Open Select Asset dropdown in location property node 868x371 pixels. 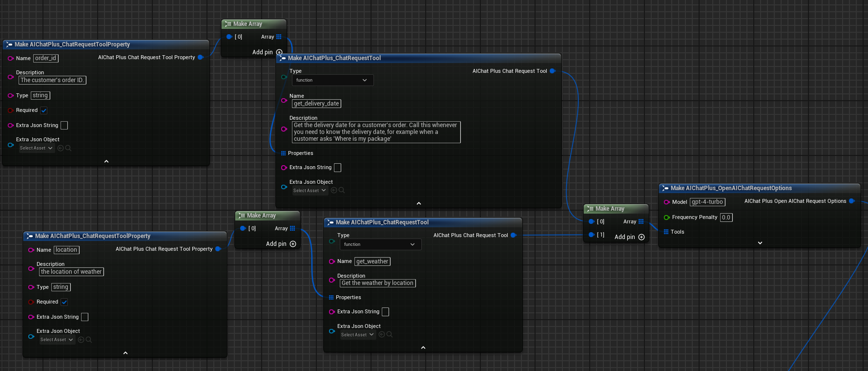pos(57,340)
